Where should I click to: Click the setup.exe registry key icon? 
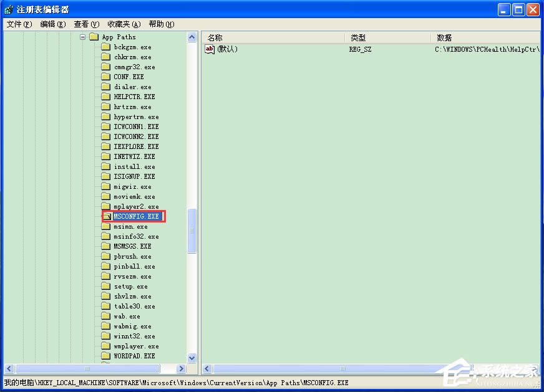(107, 286)
